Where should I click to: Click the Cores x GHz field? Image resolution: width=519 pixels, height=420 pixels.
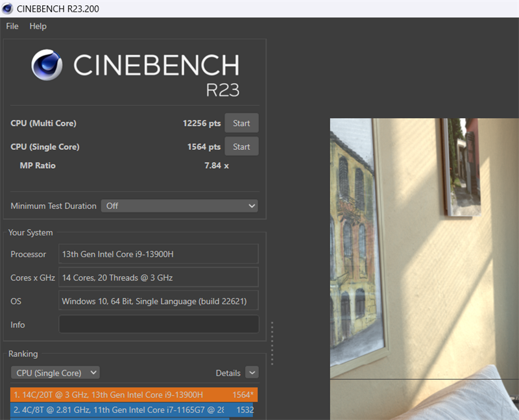(158, 278)
